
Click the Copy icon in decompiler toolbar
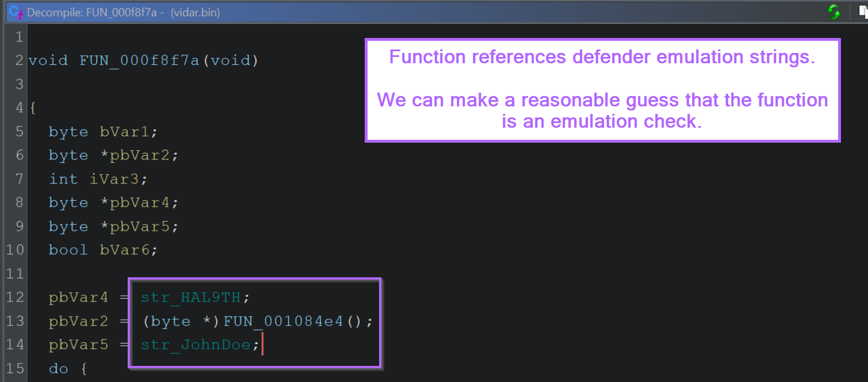pyautogui.click(x=862, y=12)
